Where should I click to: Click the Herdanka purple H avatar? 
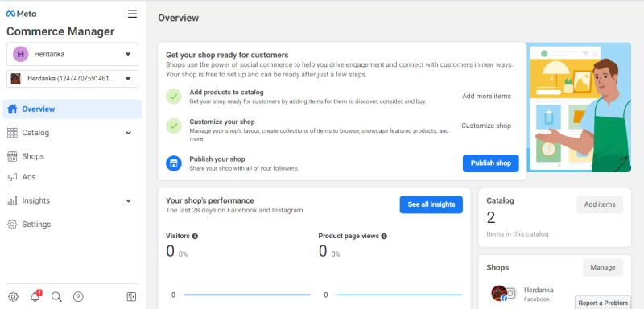pos(21,54)
